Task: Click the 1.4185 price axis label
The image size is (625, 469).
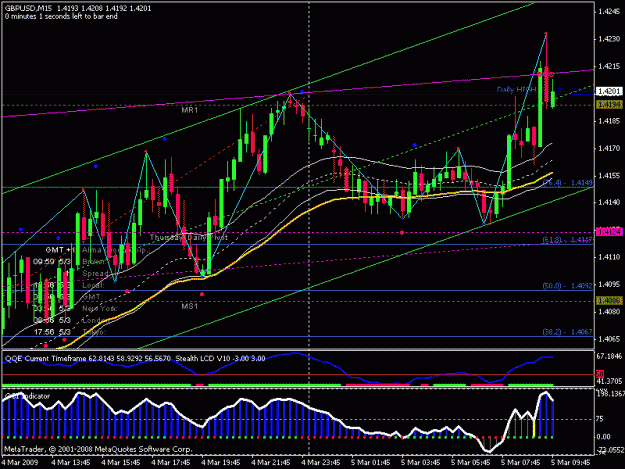Action: coord(609,121)
